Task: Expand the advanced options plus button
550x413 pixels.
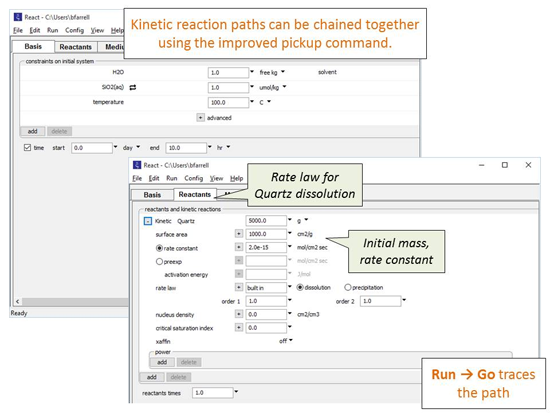Action: tap(200, 118)
